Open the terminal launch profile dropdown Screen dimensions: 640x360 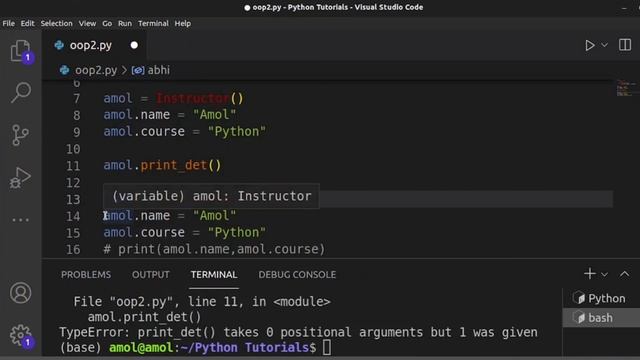click(x=604, y=274)
